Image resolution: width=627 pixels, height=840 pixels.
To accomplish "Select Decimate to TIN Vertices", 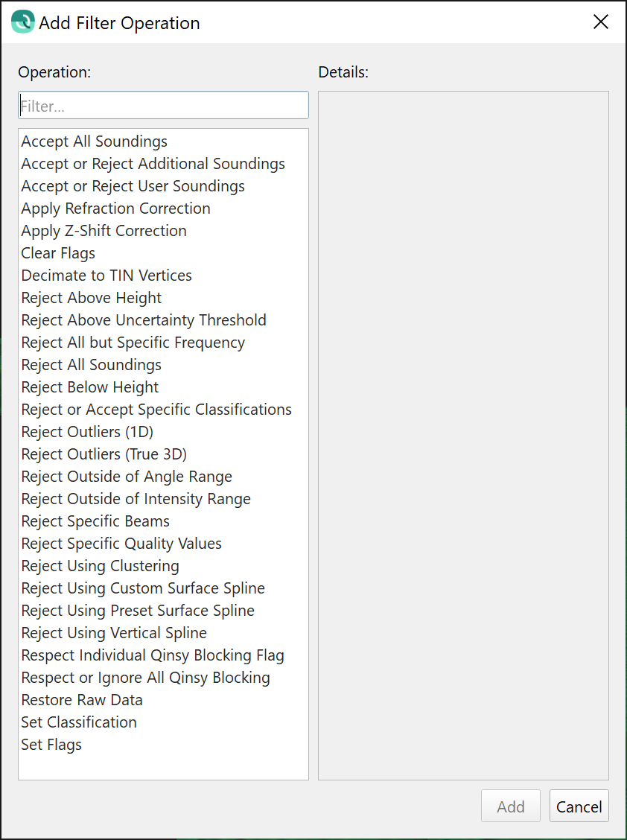I will tap(106, 276).
